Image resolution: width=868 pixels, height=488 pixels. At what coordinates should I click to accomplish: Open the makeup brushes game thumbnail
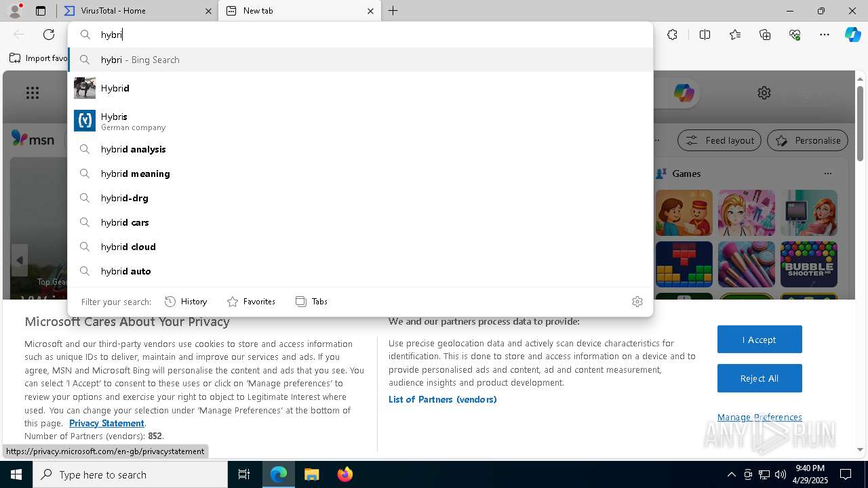point(747,264)
